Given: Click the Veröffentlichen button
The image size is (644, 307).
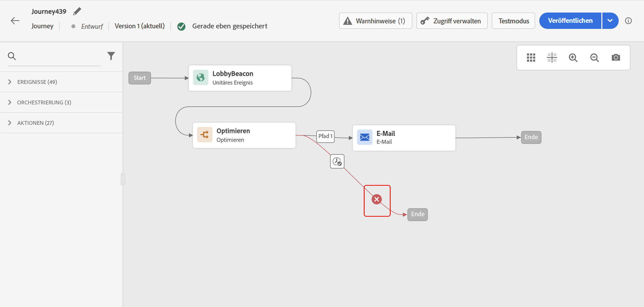Looking at the screenshot, I should [x=570, y=21].
